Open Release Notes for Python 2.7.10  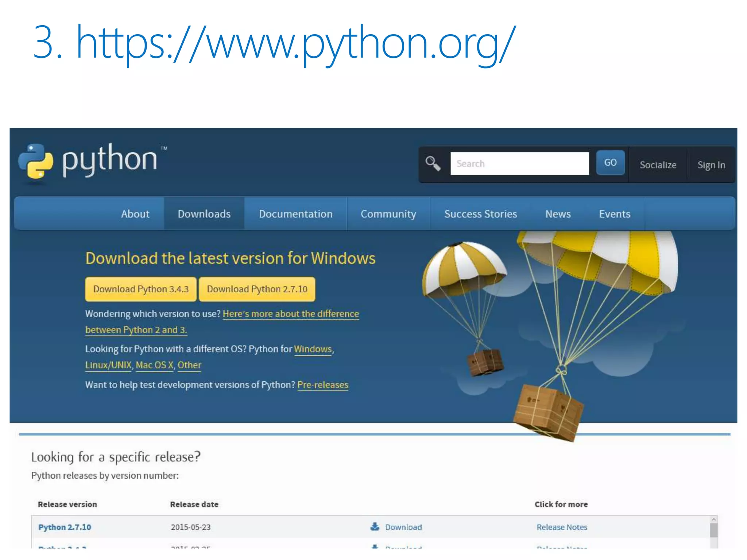(x=562, y=527)
